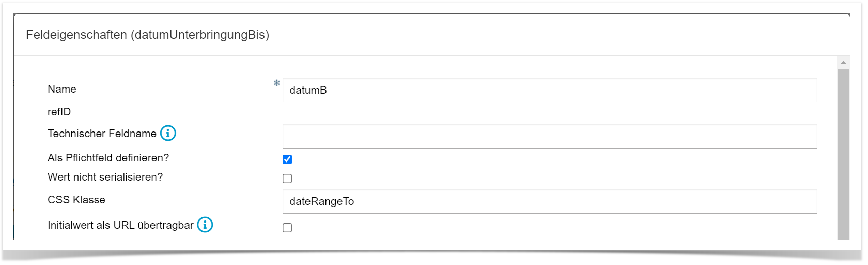
Task: Tick the Initialwert als URL übertragbar checkbox
Action: click(x=287, y=228)
